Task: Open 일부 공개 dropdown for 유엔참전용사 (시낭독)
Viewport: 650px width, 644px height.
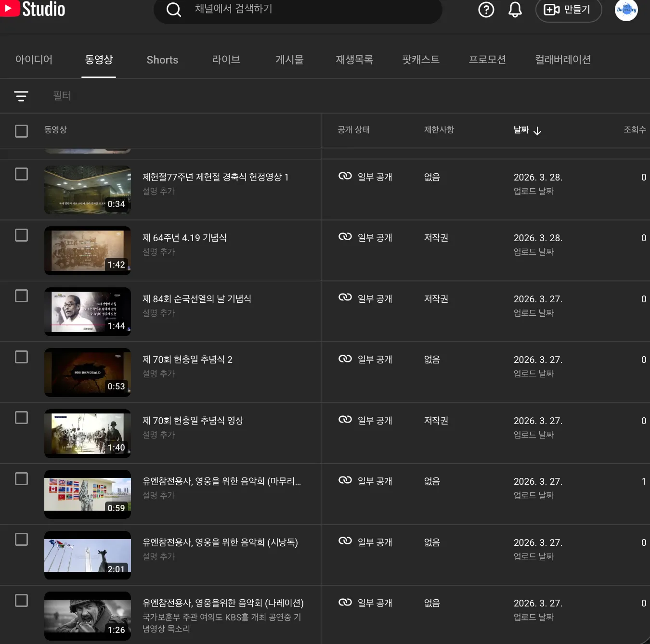Action: [365, 542]
